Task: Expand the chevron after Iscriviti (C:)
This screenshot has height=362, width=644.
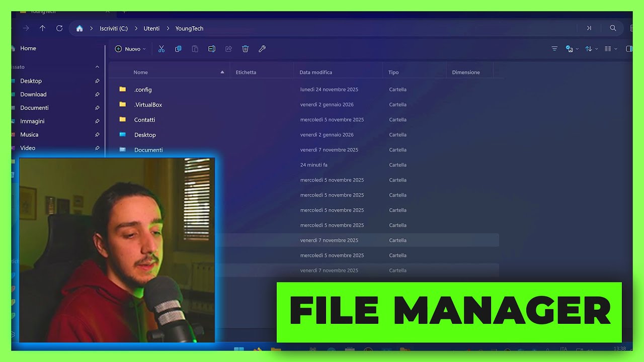Action: point(136,29)
